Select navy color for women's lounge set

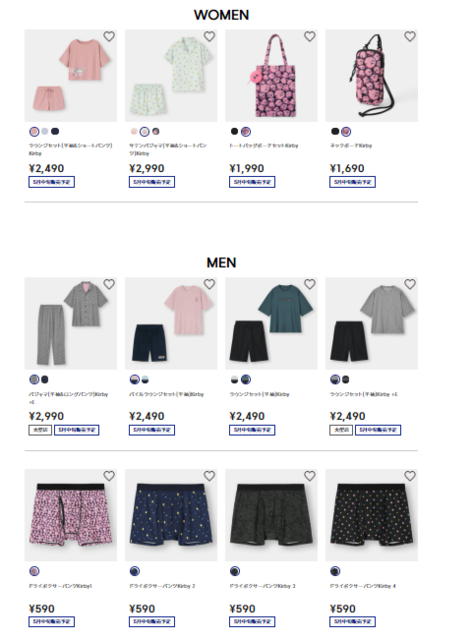point(55,131)
